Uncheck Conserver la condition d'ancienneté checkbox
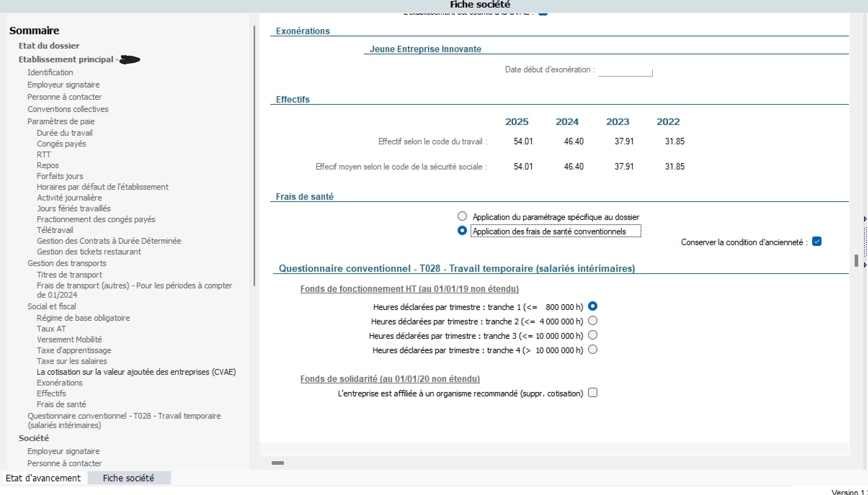 pyautogui.click(x=817, y=242)
